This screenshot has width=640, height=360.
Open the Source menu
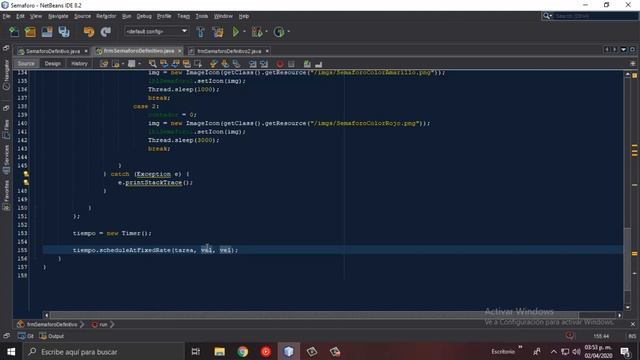(x=82, y=16)
